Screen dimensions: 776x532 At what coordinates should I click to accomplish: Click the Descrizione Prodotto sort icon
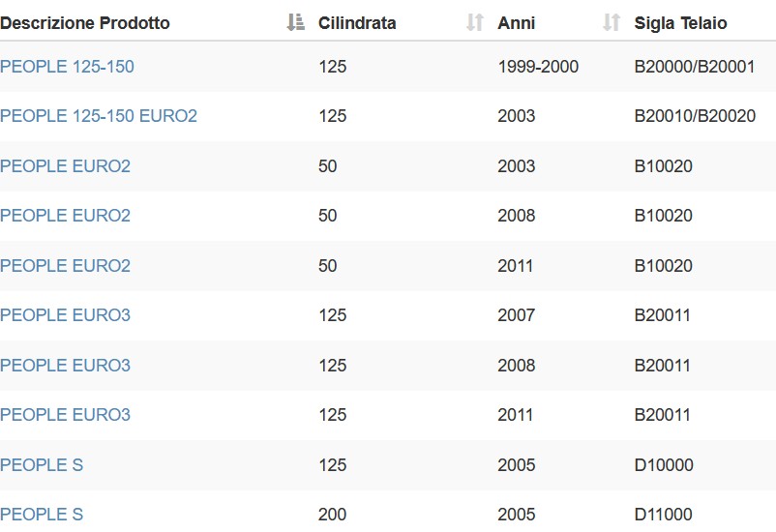click(295, 23)
